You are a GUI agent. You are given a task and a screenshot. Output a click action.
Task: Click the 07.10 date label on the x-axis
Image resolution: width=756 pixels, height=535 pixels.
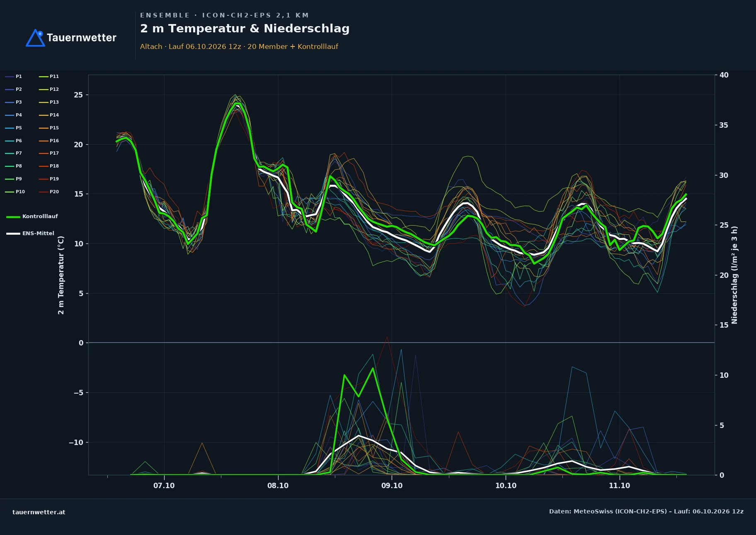[164, 486]
